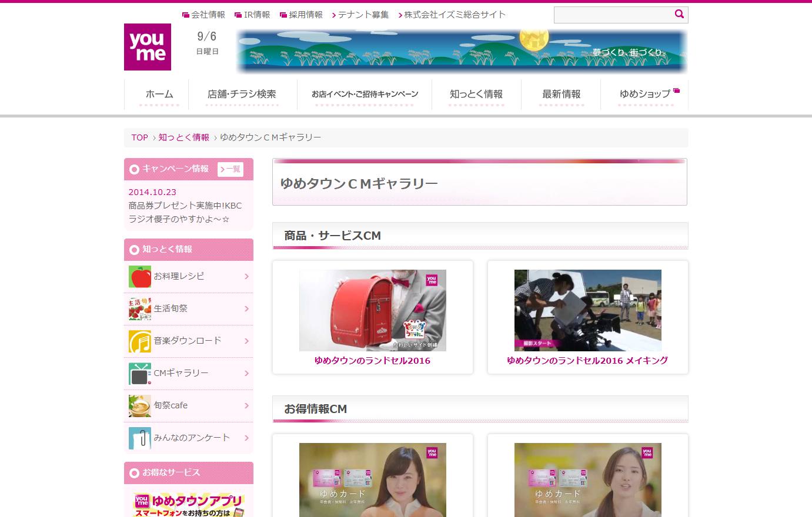Click chevron on CMギャラリー row
This screenshot has width=812, height=517.
(x=246, y=373)
